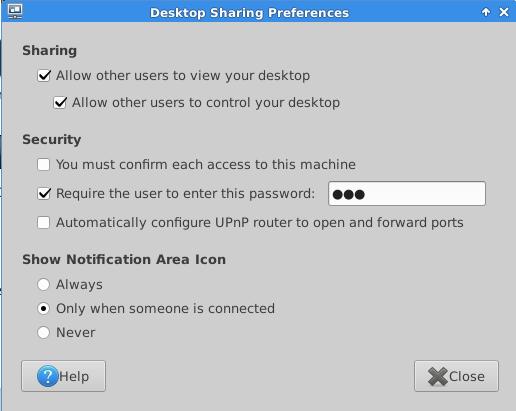
Task: Select the Always radio option
Action: 43,284
